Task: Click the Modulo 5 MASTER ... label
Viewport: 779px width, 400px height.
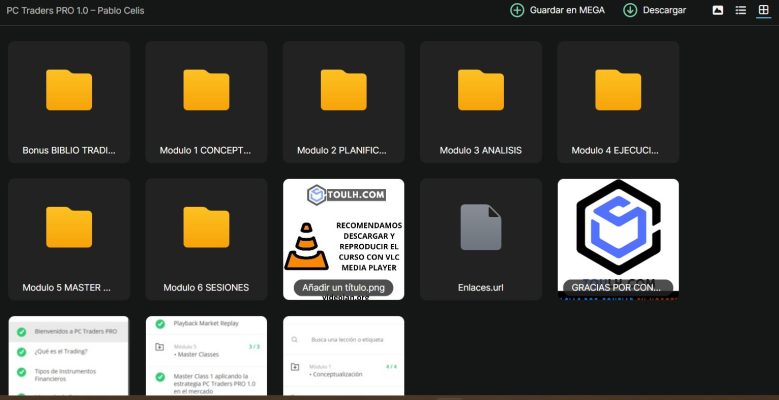Action: click(67, 287)
